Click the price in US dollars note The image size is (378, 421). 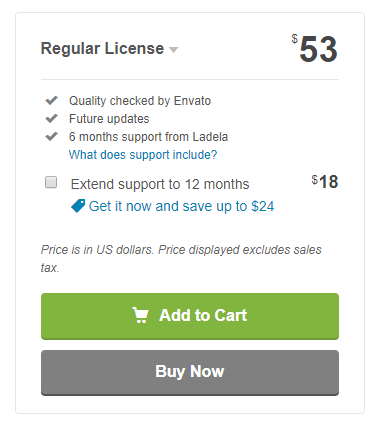pos(181,258)
